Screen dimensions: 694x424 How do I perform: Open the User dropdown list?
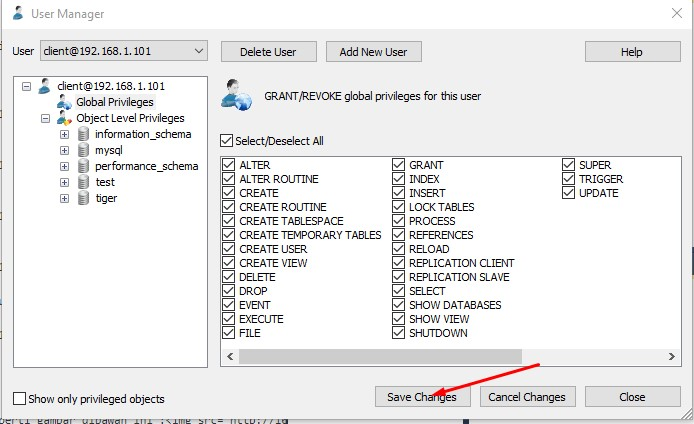coord(198,51)
